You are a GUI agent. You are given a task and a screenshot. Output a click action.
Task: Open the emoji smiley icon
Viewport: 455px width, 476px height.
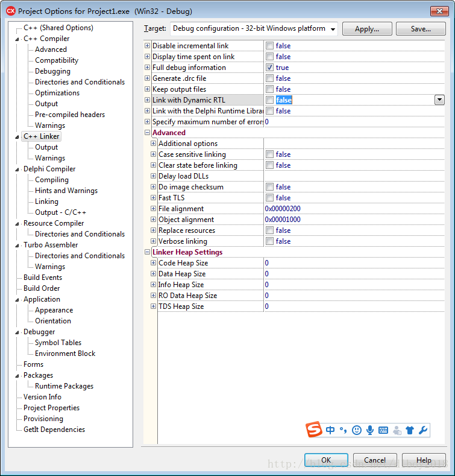click(357, 430)
